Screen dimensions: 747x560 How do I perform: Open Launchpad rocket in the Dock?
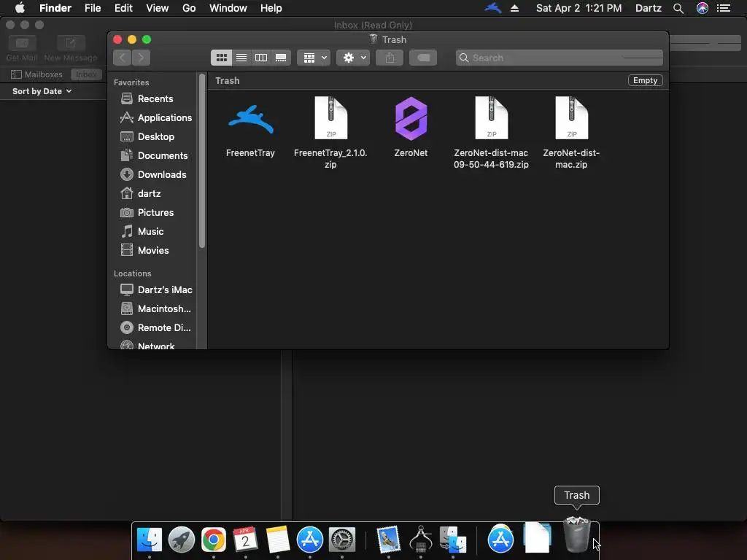tap(182, 540)
